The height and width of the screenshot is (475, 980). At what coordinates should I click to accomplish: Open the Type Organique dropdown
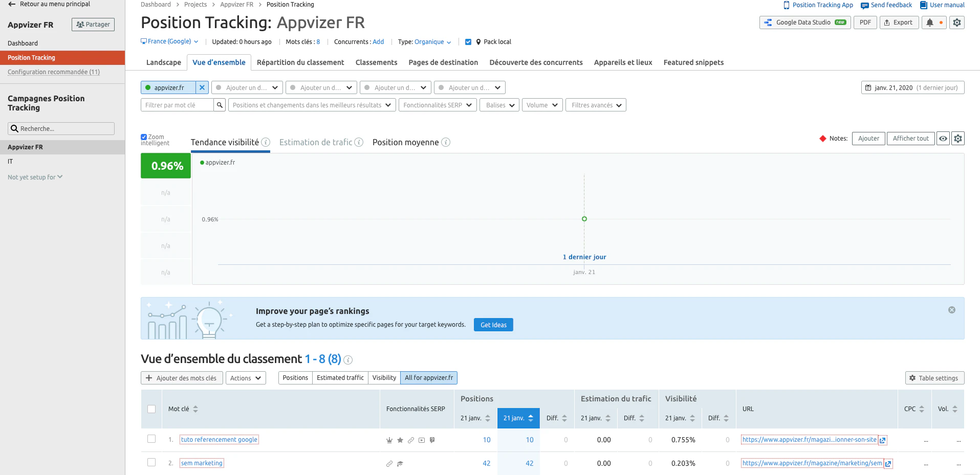[432, 42]
